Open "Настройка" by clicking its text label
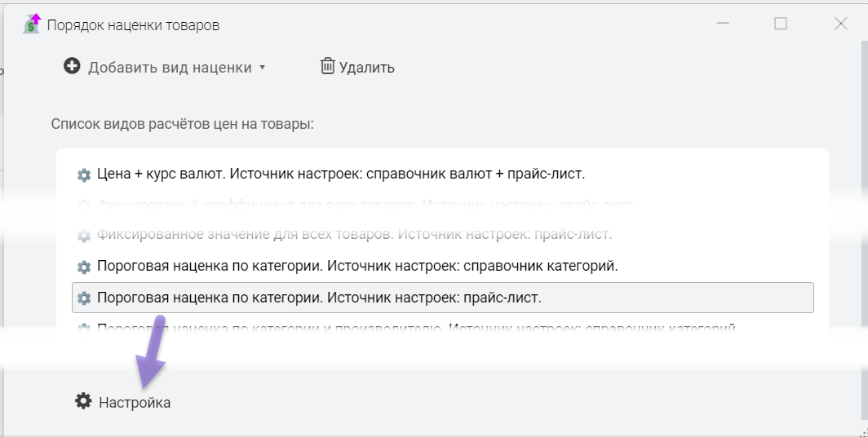Image resolution: width=868 pixels, height=437 pixels. click(135, 403)
